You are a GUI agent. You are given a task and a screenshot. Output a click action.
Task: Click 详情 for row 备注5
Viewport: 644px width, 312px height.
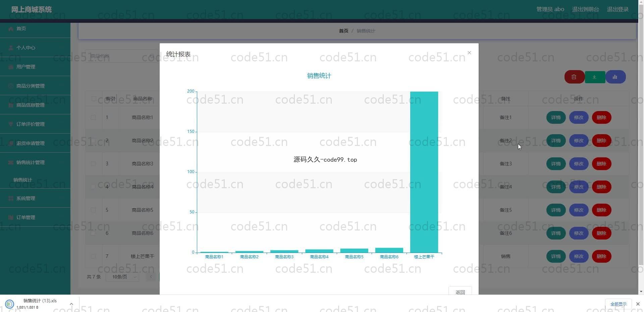(x=556, y=210)
